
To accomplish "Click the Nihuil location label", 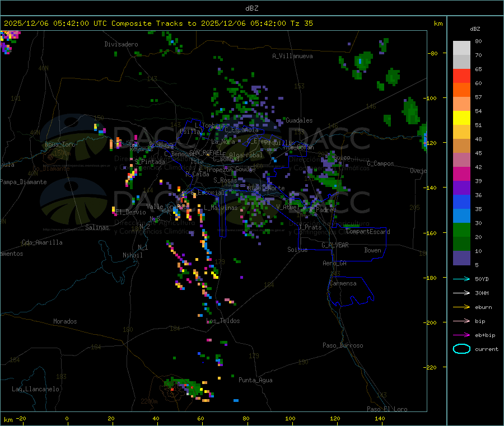I will click(x=132, y=255).
